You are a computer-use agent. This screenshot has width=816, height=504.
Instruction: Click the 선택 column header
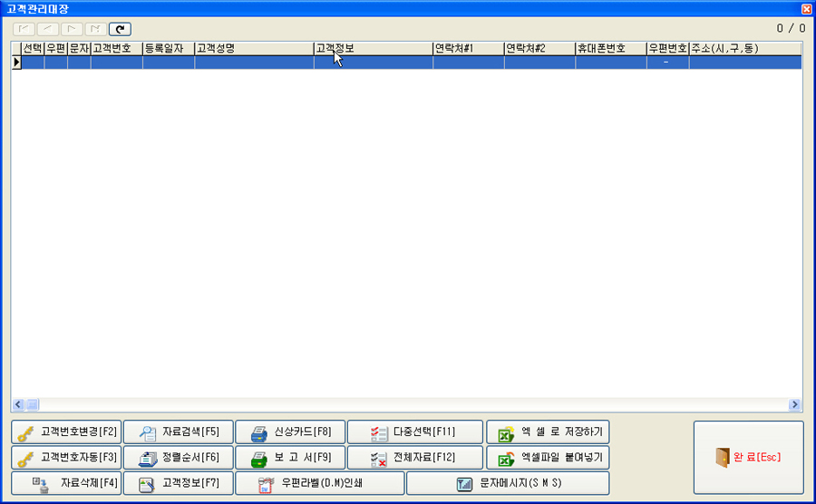click(33, 48)
